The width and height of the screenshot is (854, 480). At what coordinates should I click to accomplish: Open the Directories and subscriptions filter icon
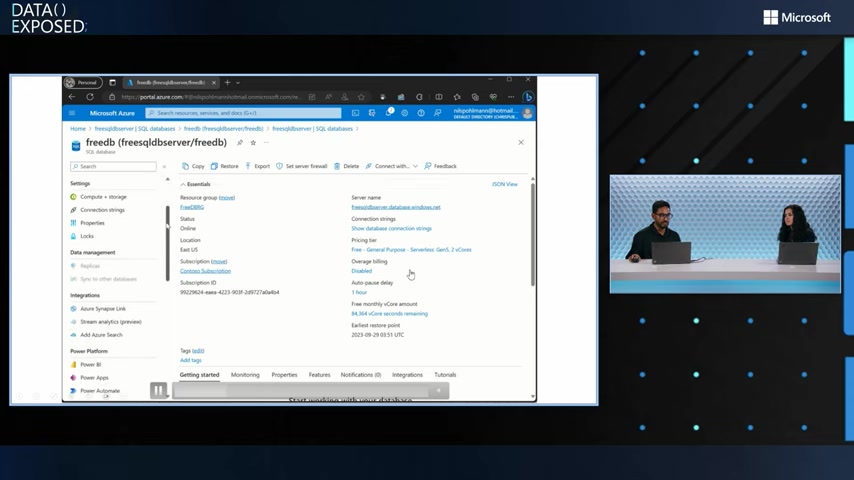pyautogui.click(x=372, y=113)
